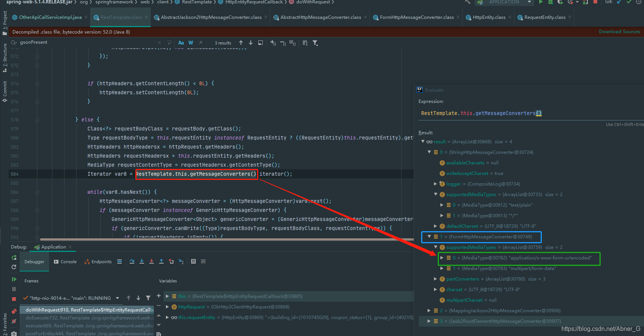Image resolution: width=644 pixels, height=336 pixels.
Task: Click the Debug Application bug icon
Action: (550, 2)
